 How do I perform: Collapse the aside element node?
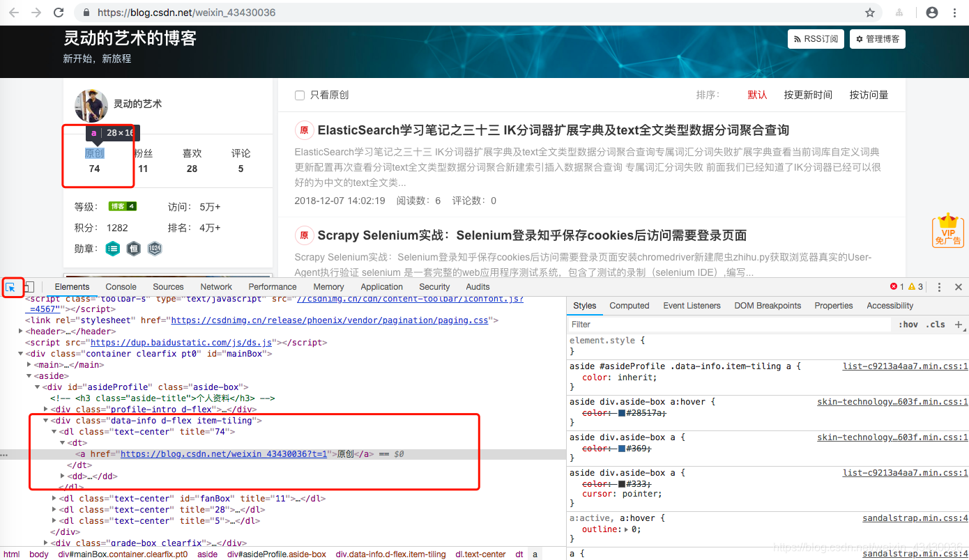29,376
